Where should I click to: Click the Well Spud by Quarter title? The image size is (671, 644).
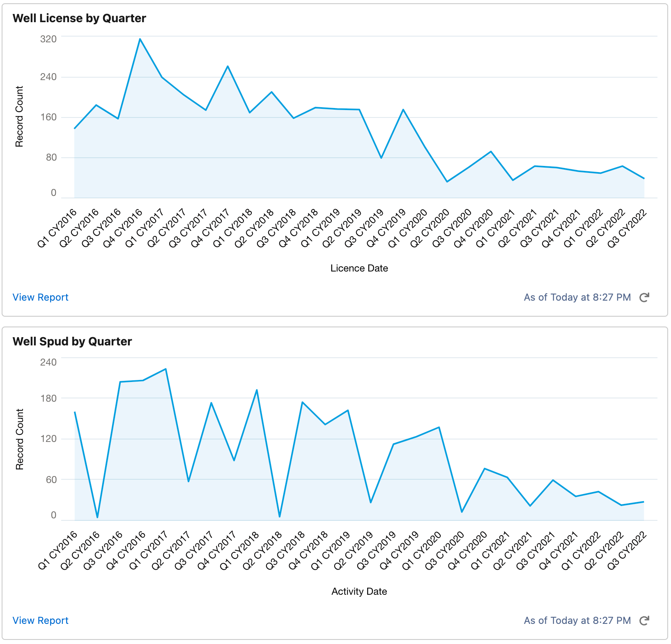pos(72,342)
